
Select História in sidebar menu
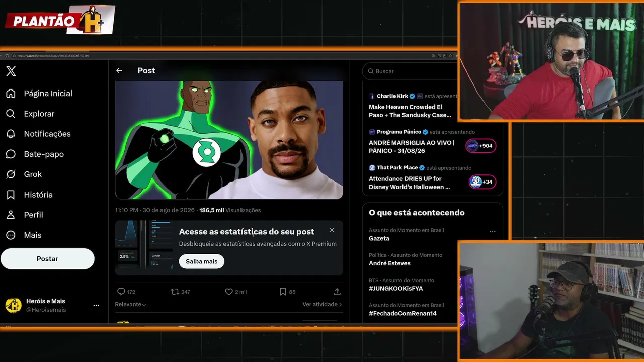[x=38, y=195]
